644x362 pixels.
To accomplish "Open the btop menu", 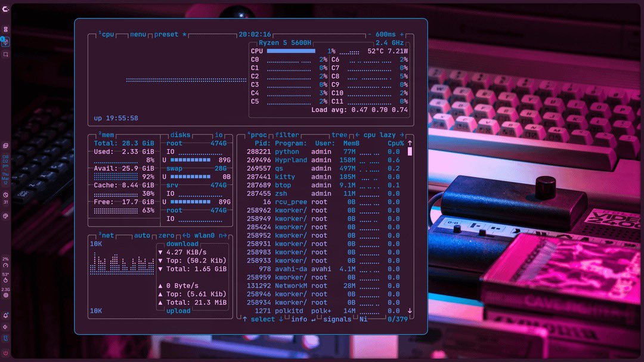I will (138, 35).
